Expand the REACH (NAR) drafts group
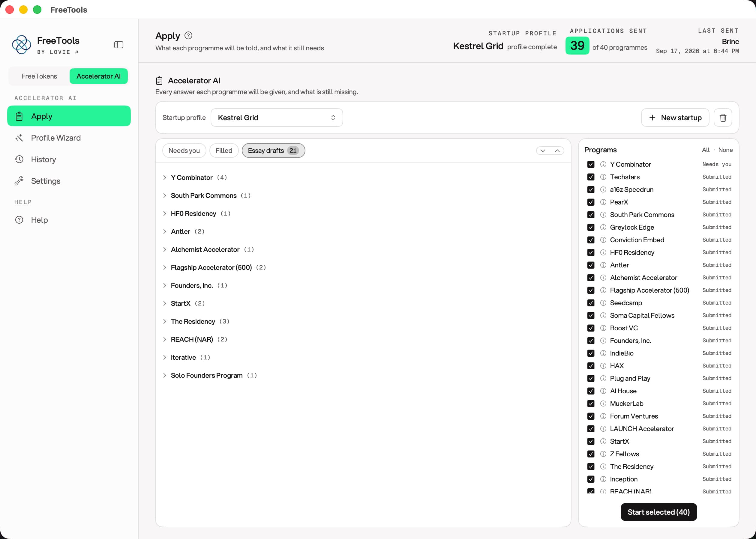Image resolution: width=756 pixels, height=539 pixels. [165, 339]
